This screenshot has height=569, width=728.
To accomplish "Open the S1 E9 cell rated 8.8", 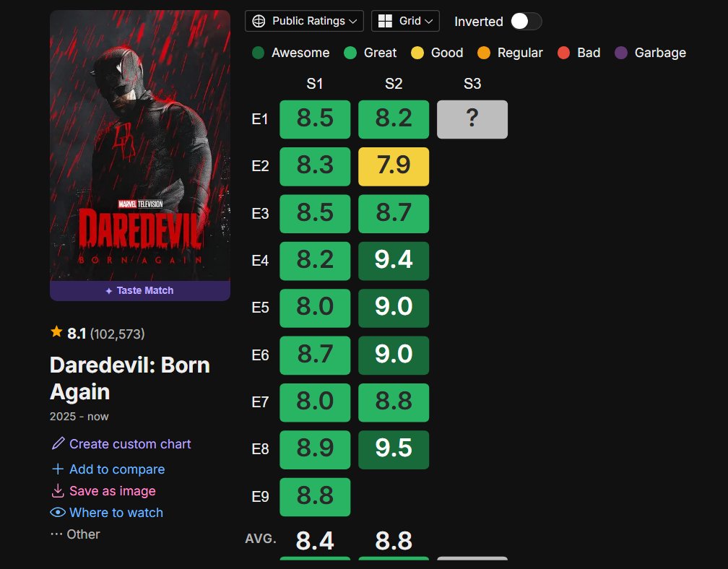I will tap(315, 497).
